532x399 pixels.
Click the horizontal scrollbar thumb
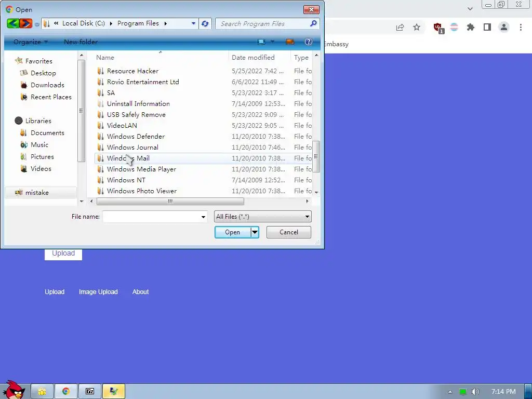coord(170,201)
